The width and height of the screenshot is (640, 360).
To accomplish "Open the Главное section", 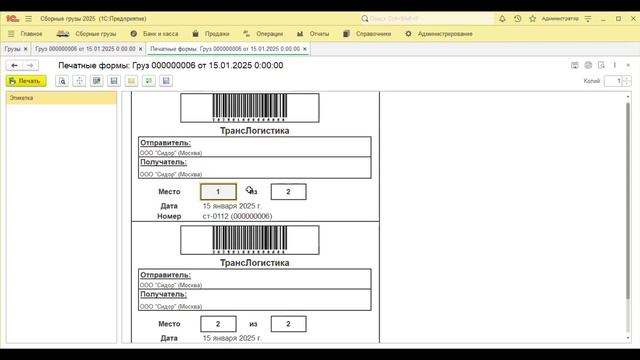I will (31, 34).
